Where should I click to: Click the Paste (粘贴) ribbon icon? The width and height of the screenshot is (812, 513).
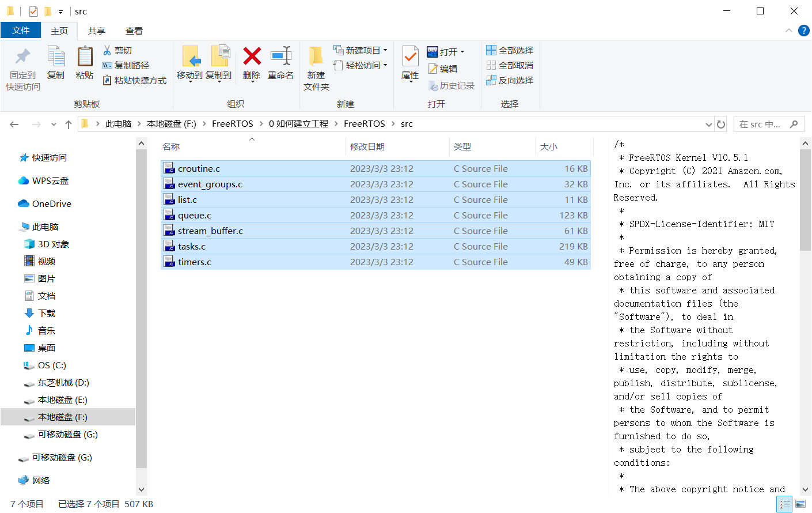click(x=85, y=56)
